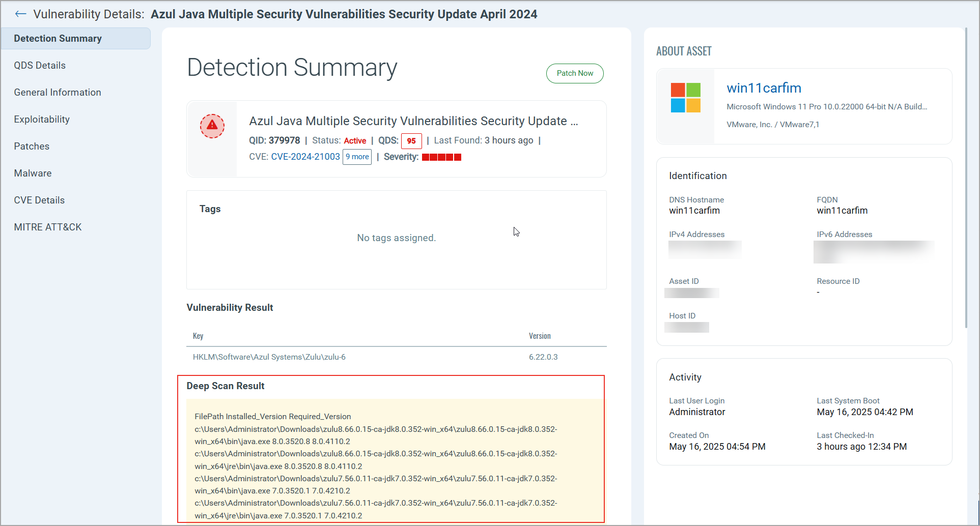Click the VMware, Inc. / VMware7,1 text
980x526 pixels.
coord(773,125)
